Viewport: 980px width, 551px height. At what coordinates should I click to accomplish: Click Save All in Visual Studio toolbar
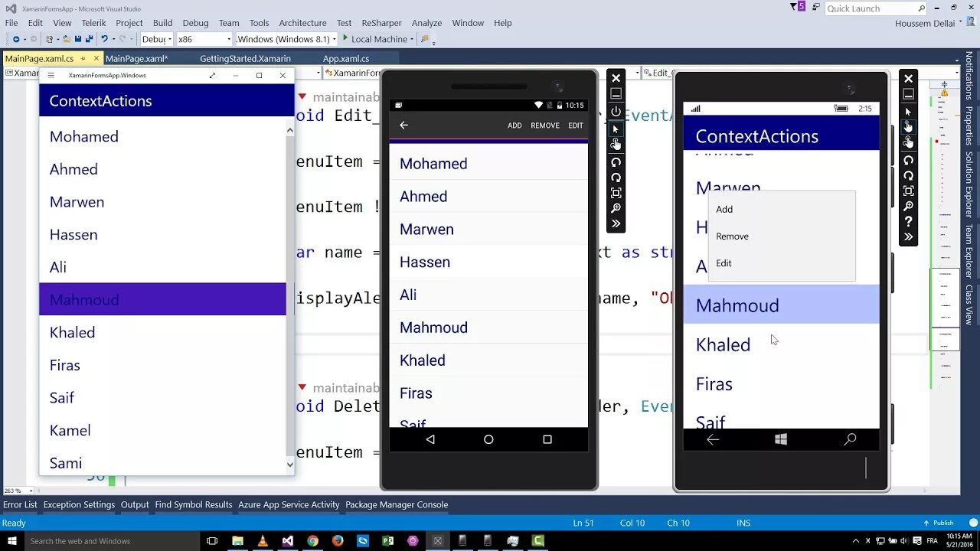tap(89, 39)
